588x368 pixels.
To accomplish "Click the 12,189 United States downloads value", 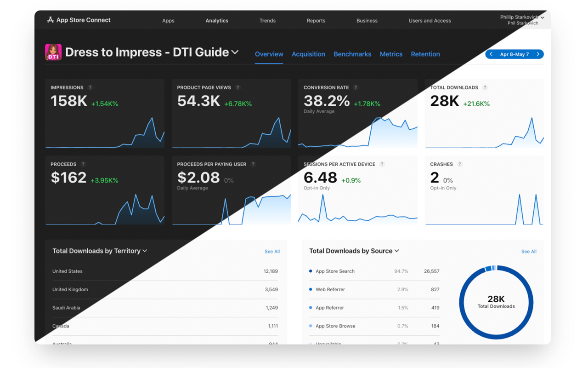I will [271, 271].
